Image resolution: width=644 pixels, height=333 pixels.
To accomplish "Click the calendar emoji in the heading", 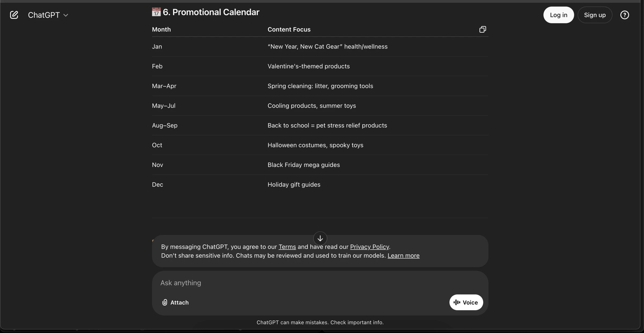I will point(156,12).
